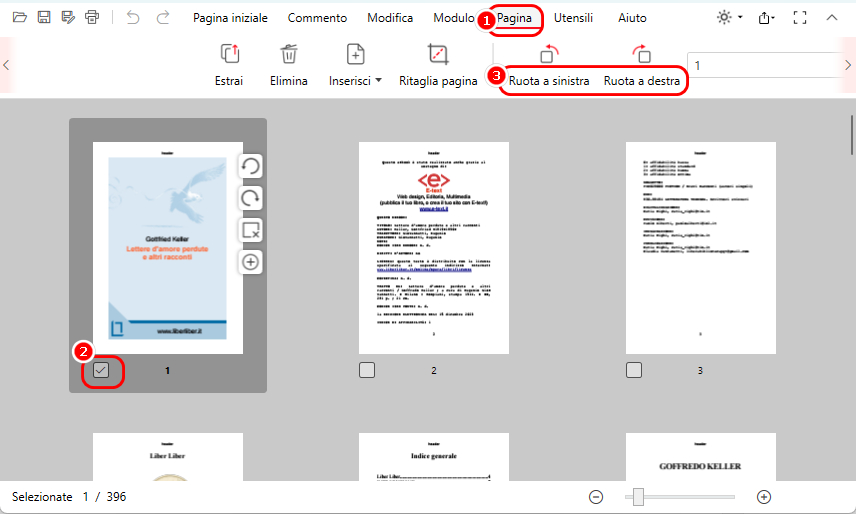Open the Inserisci dropdown
856x514 pixels.
coord(355,65)
